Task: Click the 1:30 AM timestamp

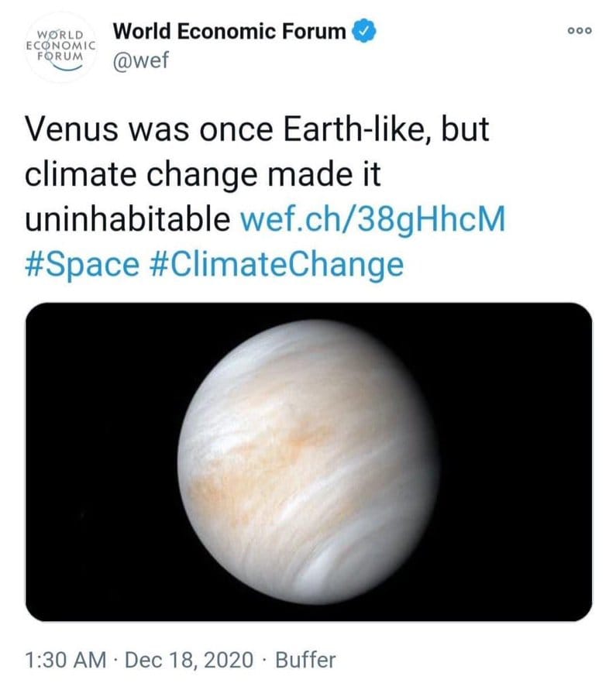Action: click(65, 660)
